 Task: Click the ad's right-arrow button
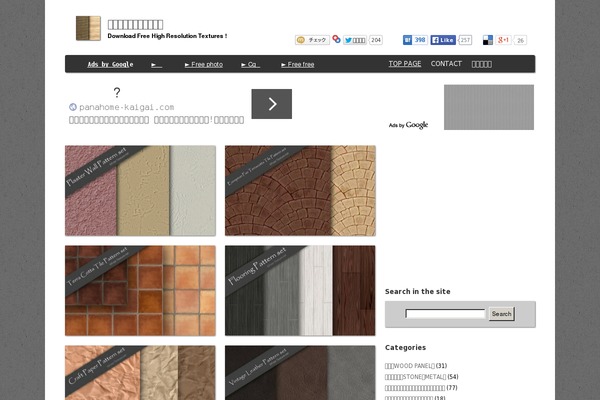272,104
